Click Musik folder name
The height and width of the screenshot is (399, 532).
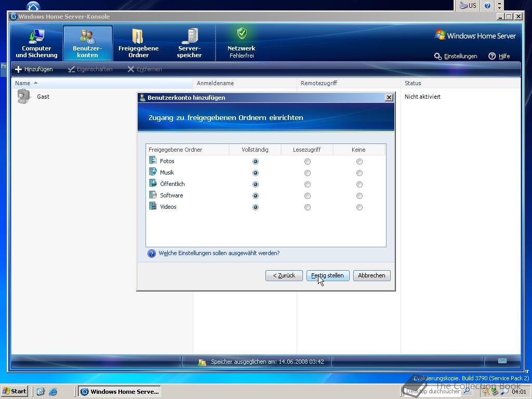(167, 172)
